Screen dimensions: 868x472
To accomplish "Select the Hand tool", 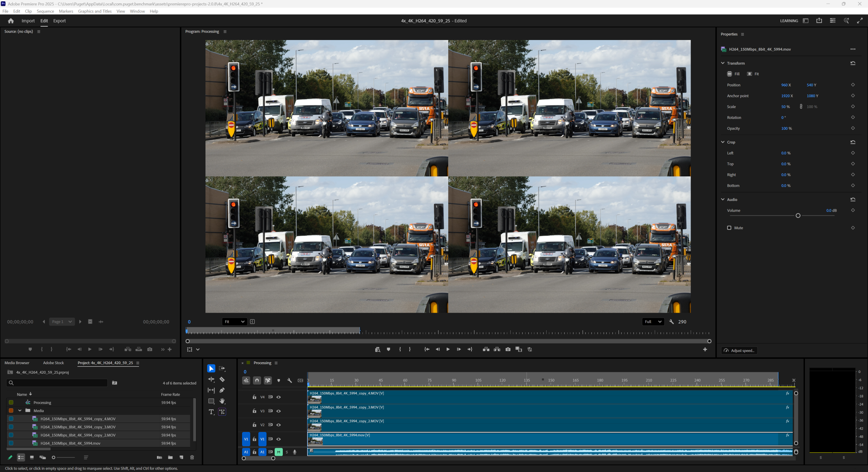I will pos(222,401).
